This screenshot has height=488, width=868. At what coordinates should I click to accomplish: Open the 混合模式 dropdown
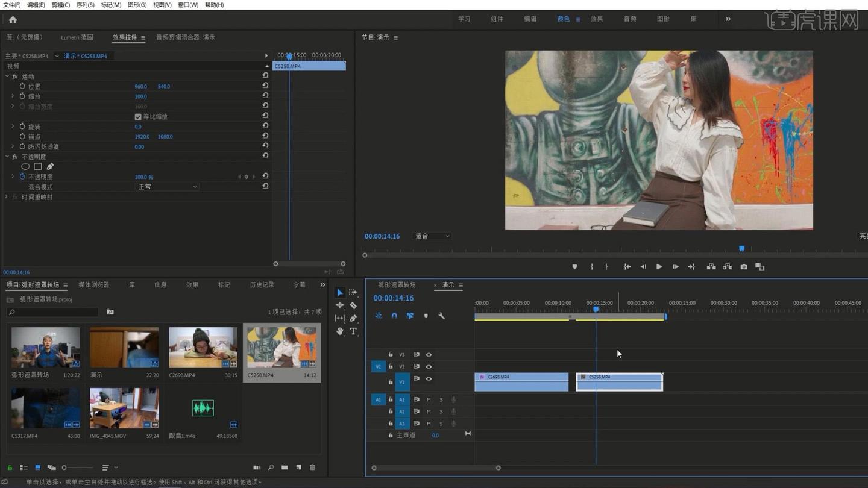tap(167, 187)
